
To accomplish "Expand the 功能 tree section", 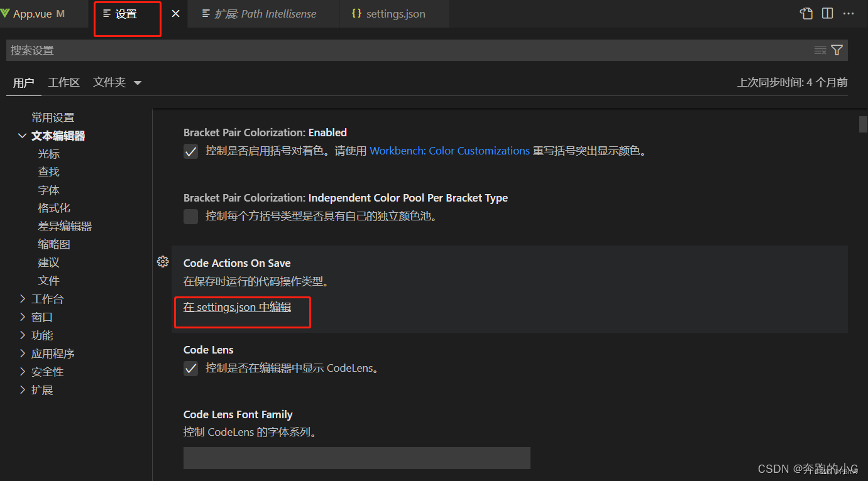I will point(23,335).
